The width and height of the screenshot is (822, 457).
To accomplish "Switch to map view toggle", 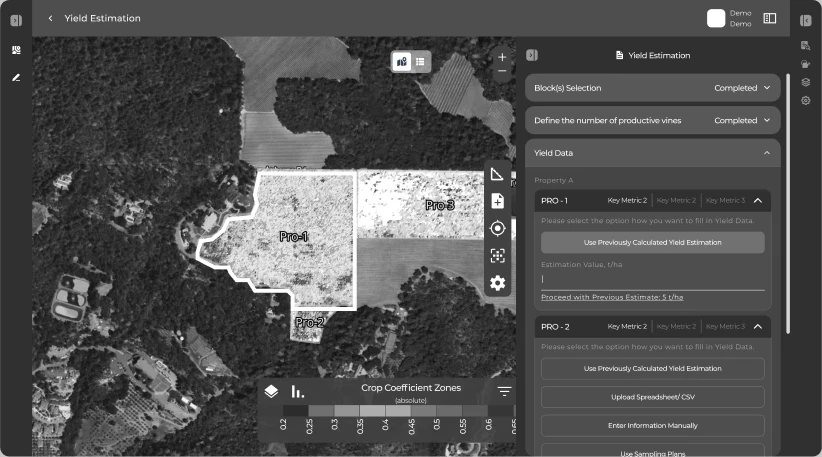I will coord(402,62).
